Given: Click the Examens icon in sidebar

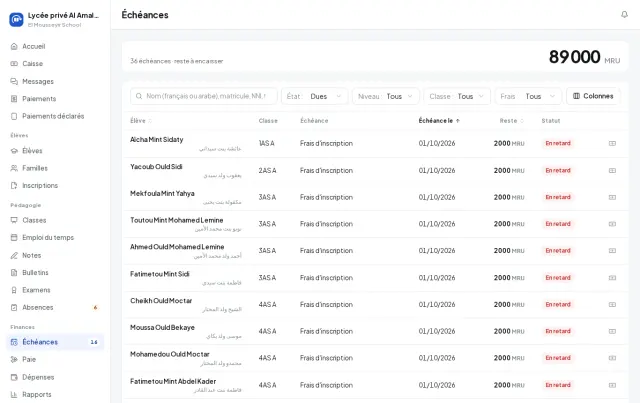Looking at the screenshot, I should click(14, 290).
